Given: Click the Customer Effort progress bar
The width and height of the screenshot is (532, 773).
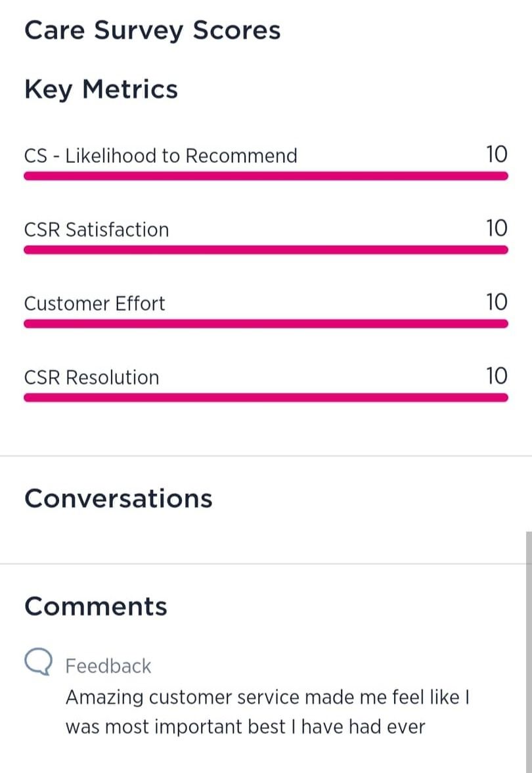Looking at the screenshot, I should click(x=266, y=324).
